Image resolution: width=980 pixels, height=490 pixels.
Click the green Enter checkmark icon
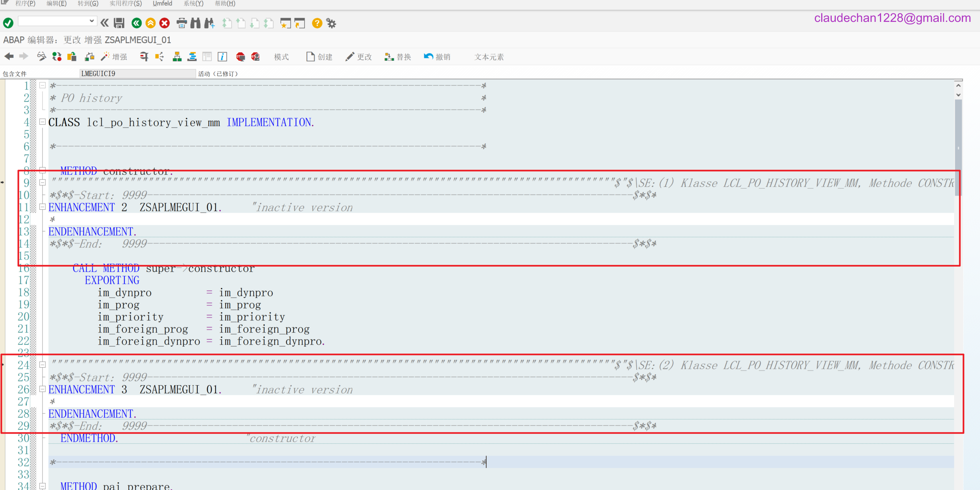pyautogui.click(x=8, y=23)
